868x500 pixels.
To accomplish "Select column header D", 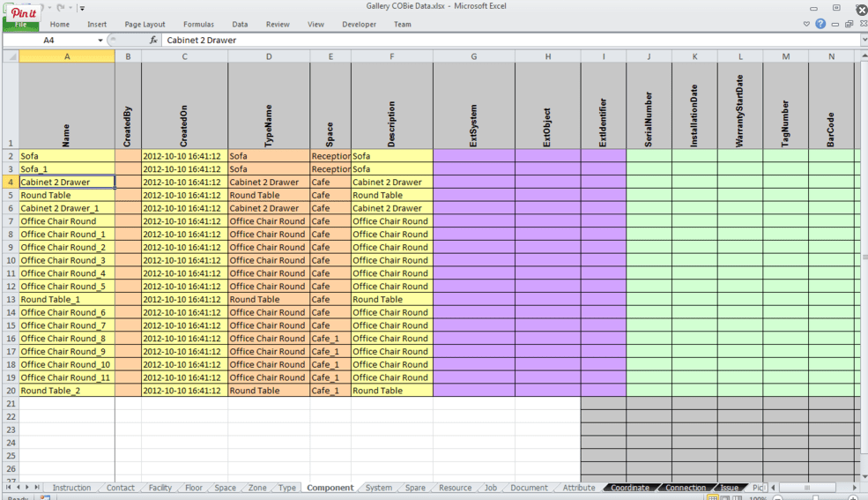I will (269, 56).
